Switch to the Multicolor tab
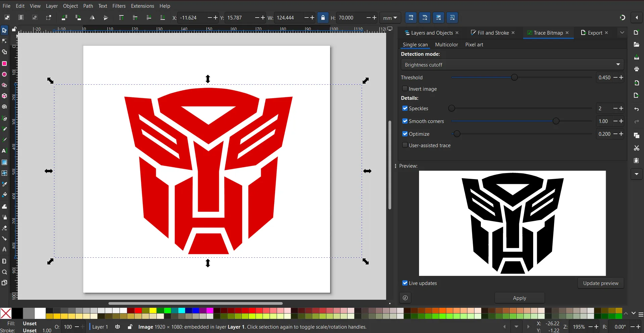Screen dimensions: 644x333 click(446, 44)
